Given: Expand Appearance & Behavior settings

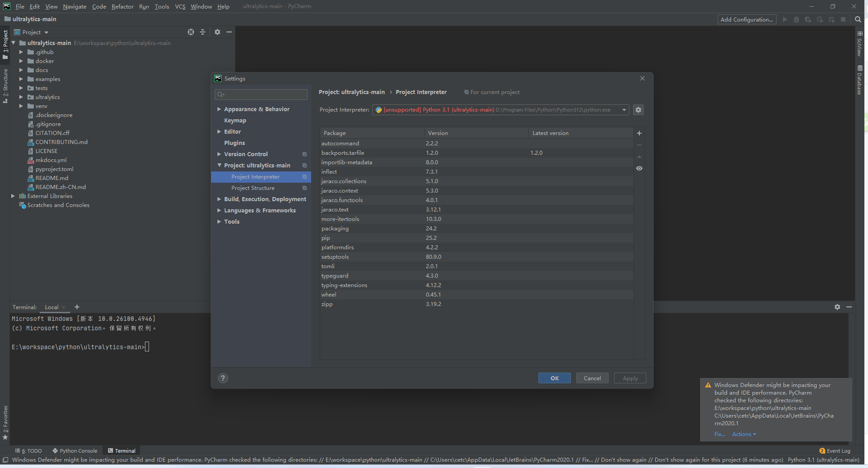Looking at the screenshot, I should (x=219, y=109).
